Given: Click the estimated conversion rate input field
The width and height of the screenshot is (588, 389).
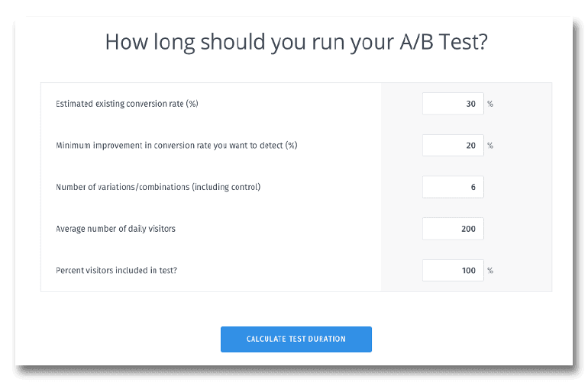Looking at the screenshot, I should 452,104.
